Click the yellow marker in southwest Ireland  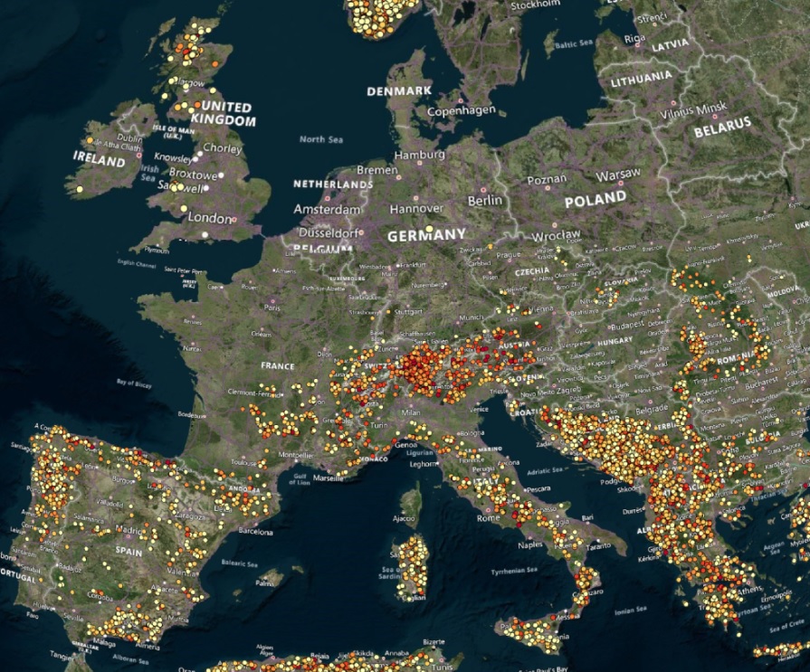(x=80, y=190)
